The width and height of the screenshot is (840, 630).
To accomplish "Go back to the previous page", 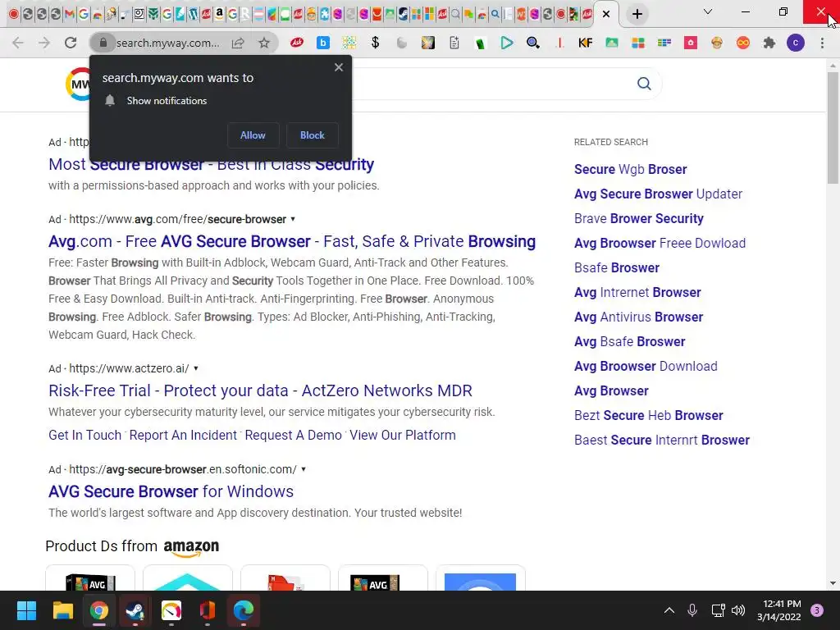I will pyautogui.click(x=18, y=43).
